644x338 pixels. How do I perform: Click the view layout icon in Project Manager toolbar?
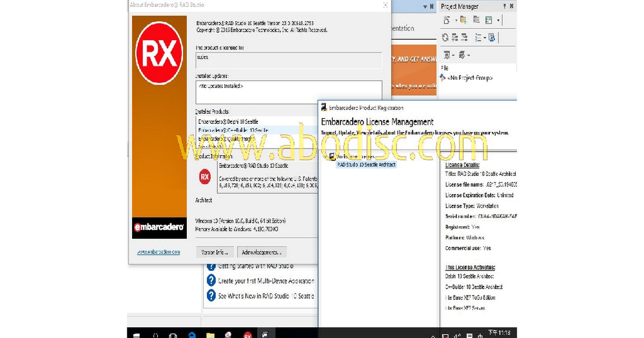(489, 20)
